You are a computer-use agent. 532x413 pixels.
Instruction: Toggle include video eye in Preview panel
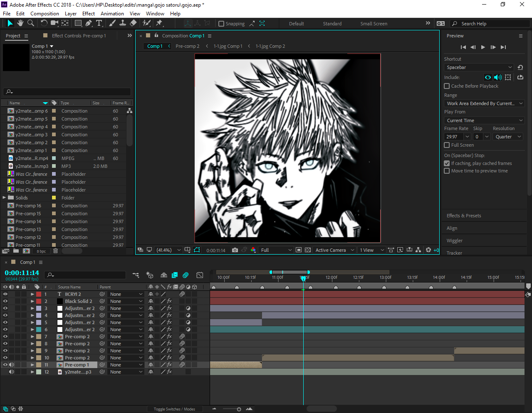[x=488, y=77]
